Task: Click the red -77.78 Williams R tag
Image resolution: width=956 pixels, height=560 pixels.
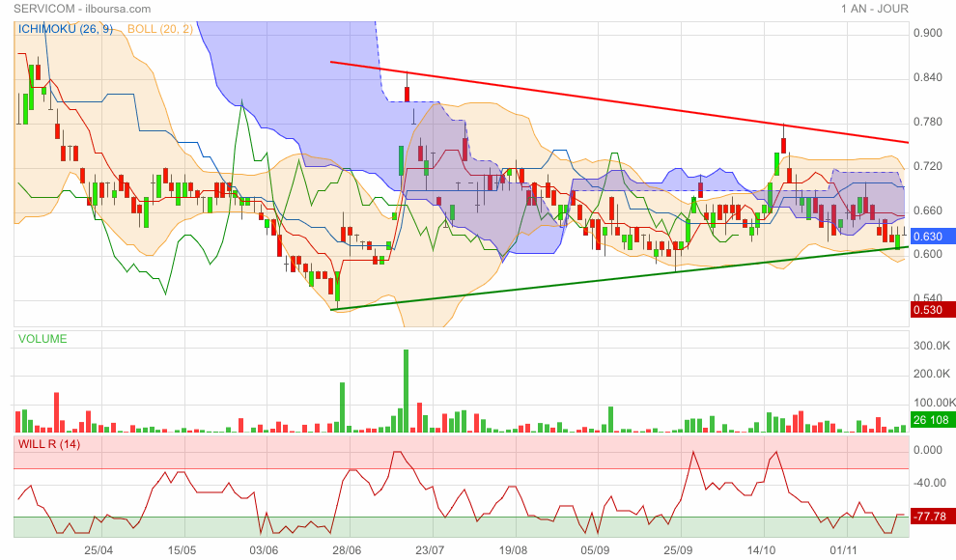Action: [x=932, y=517]
